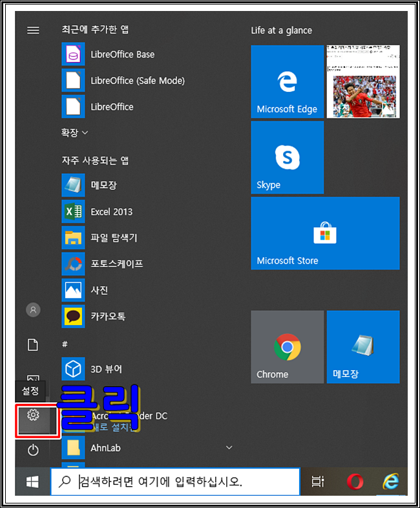Open Documents icon in the left sidebar
The image size is (420, 508).
tap(33, 344)
